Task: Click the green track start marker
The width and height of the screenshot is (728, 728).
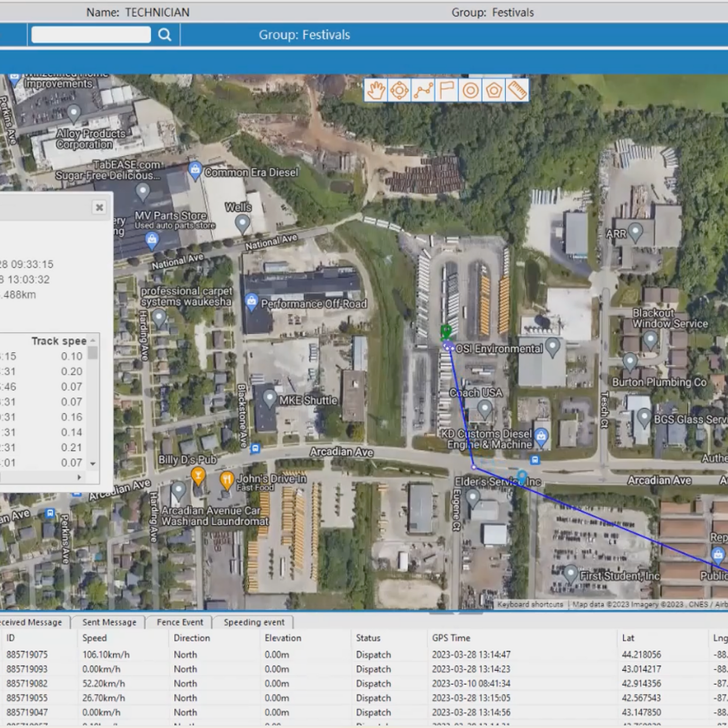Action: coord(446,332)
